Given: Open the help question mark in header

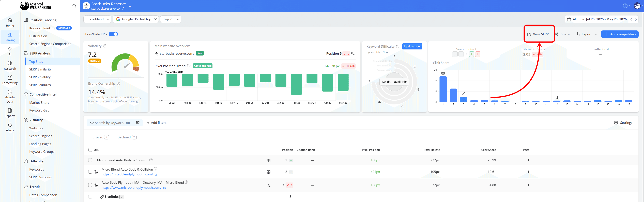Looking at the screenshot, I should (625, 6).
